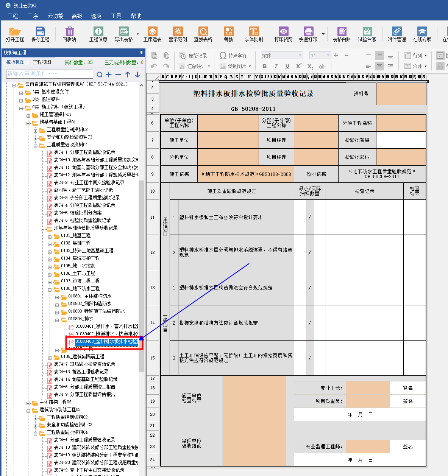This screenshot has height=476, width=448.
Task: Collapse the 0108_地下防水工程 folder
Action: (x=50, y=289)
